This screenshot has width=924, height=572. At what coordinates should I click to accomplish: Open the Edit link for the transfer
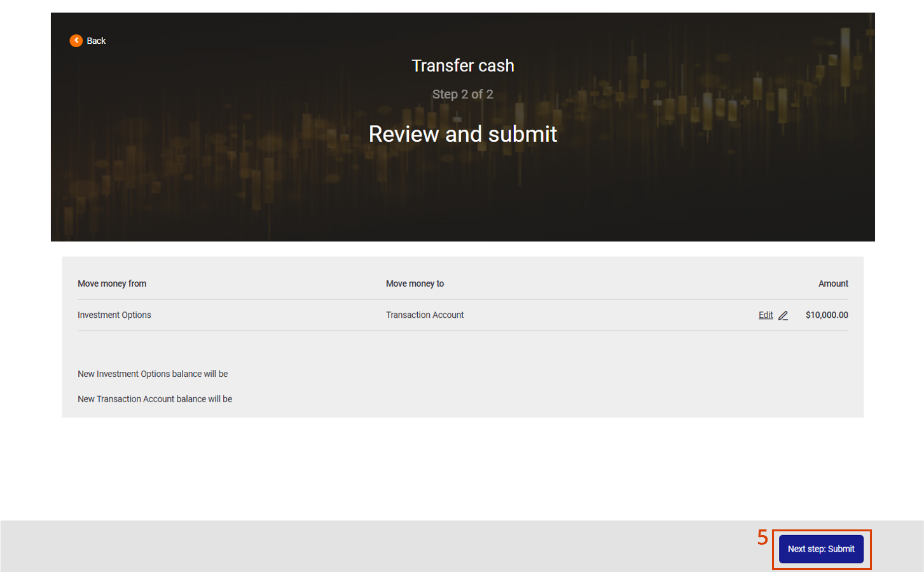[765, 315]
